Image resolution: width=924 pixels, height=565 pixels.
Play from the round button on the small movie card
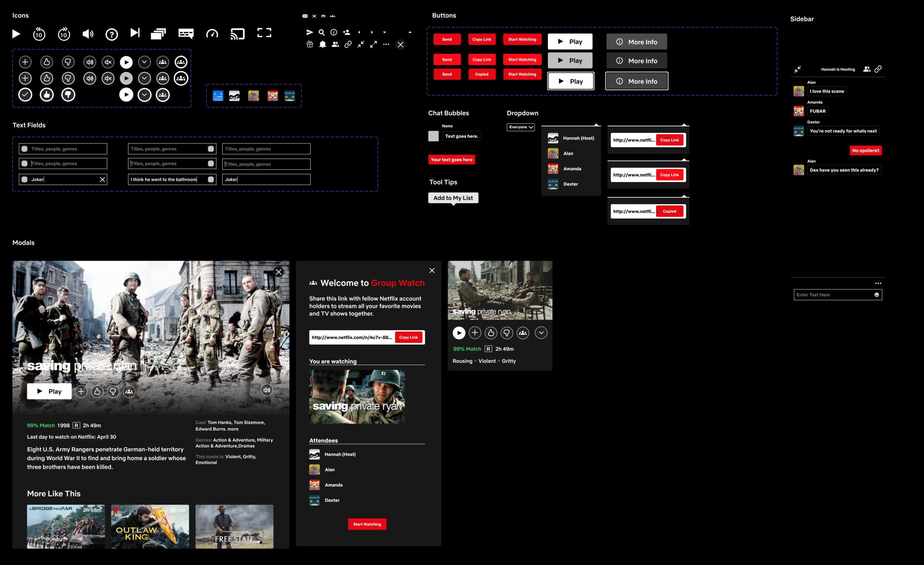pos(459,333)
